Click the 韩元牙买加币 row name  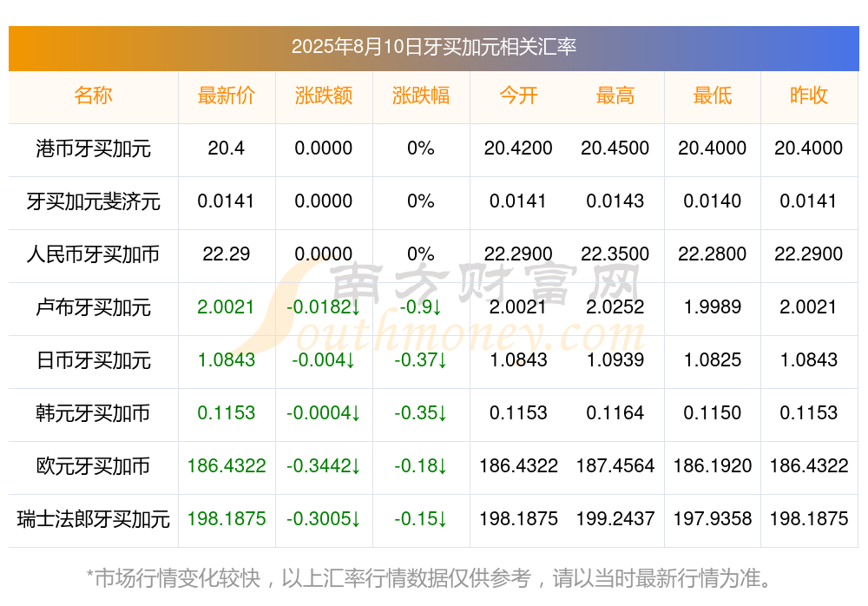coord(93,412)
